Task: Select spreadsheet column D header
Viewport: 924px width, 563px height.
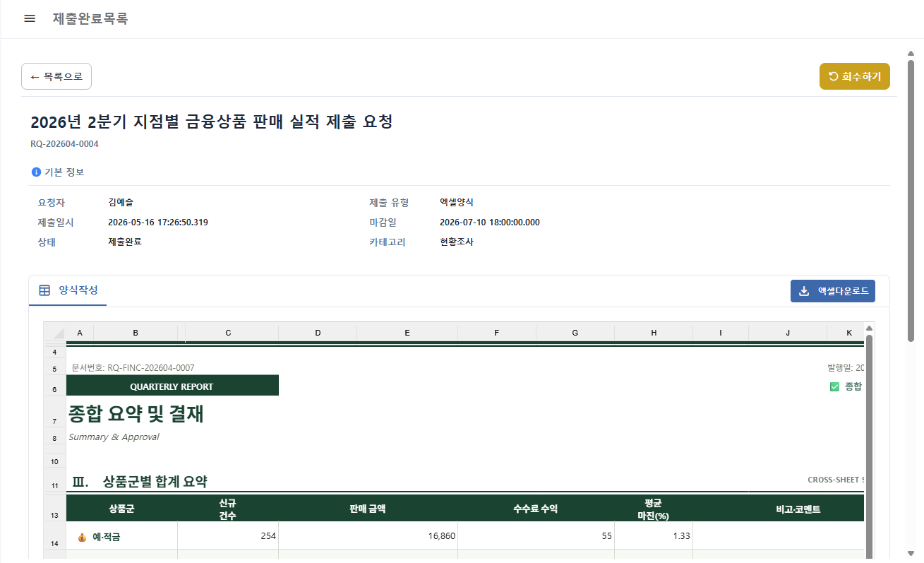Action: coord(318,332)
